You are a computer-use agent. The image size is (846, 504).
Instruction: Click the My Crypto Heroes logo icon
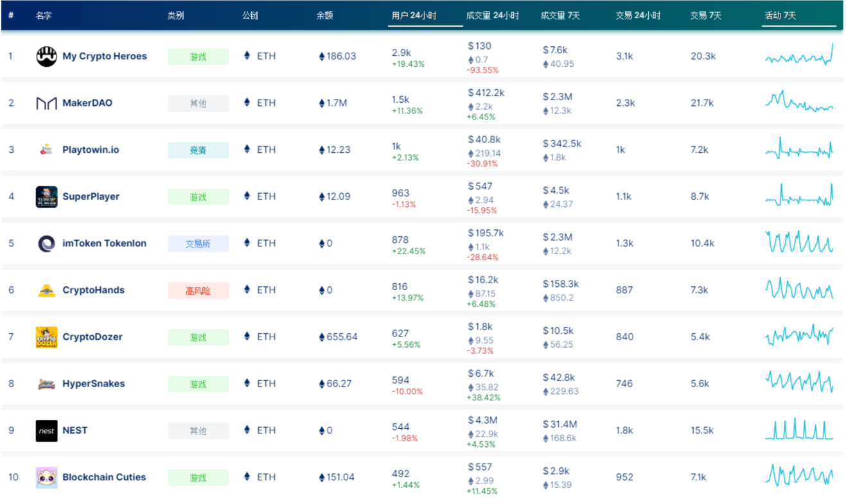pos(46,56)
